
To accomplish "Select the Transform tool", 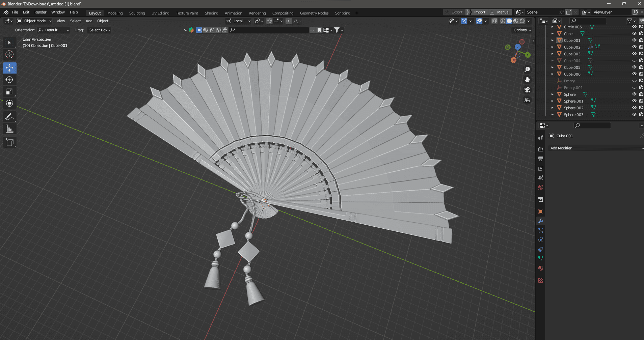I will (9, 103).
